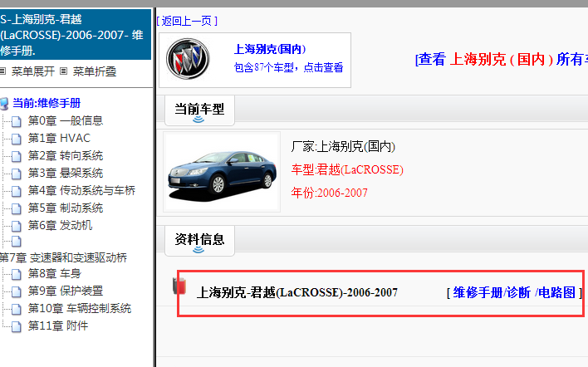Open 第5章 制动系统
This screenshot has width=588, height=367.
(66, 208)
